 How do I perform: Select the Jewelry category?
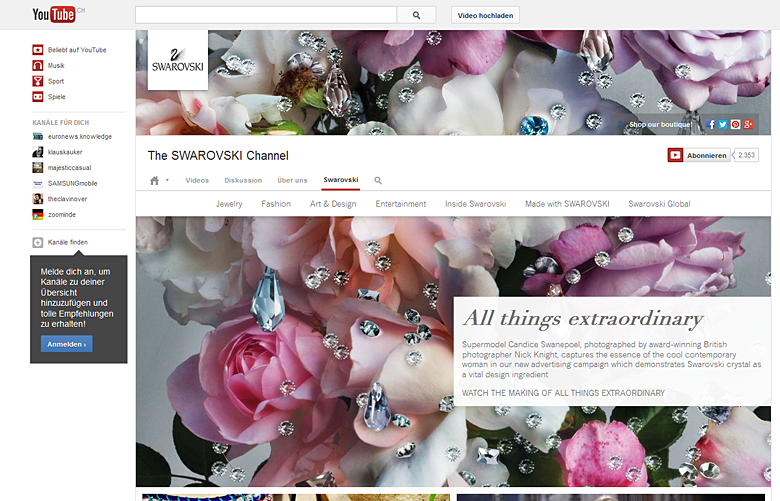(229, 204)
